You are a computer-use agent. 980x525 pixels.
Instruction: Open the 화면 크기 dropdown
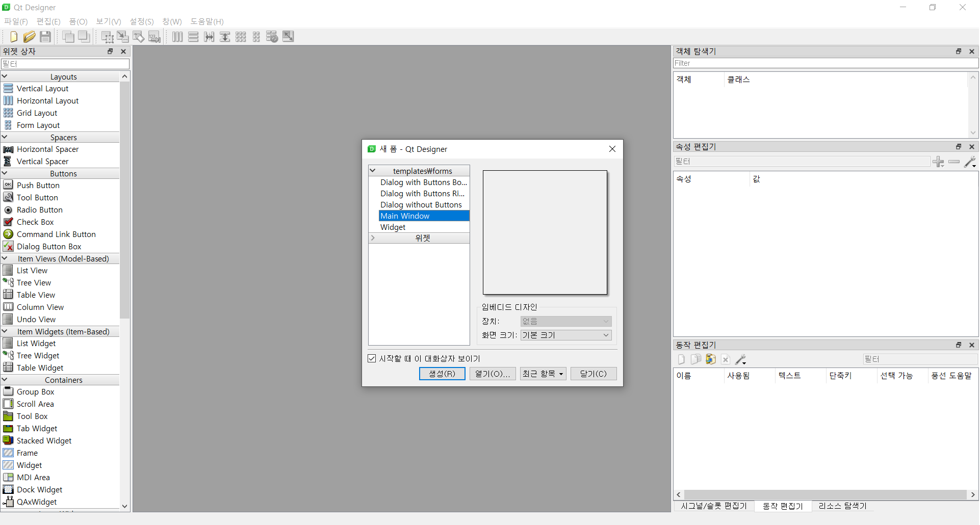click(x=565, y=335)
